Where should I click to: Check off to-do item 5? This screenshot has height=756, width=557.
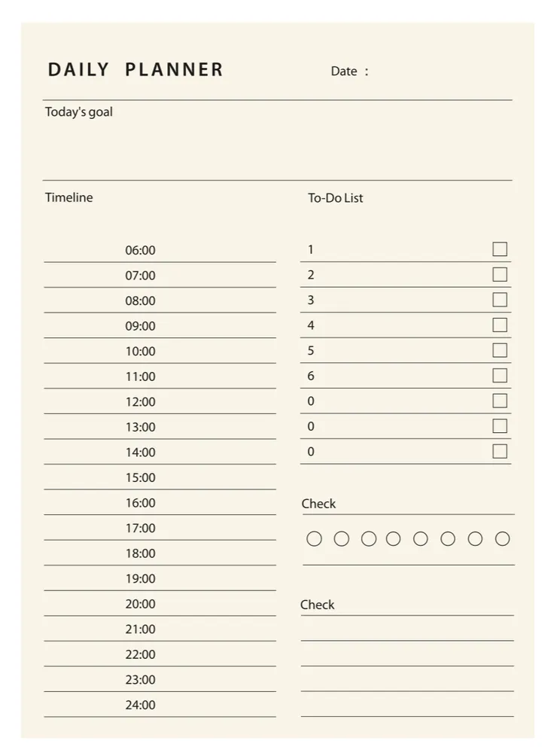point(500,350)
